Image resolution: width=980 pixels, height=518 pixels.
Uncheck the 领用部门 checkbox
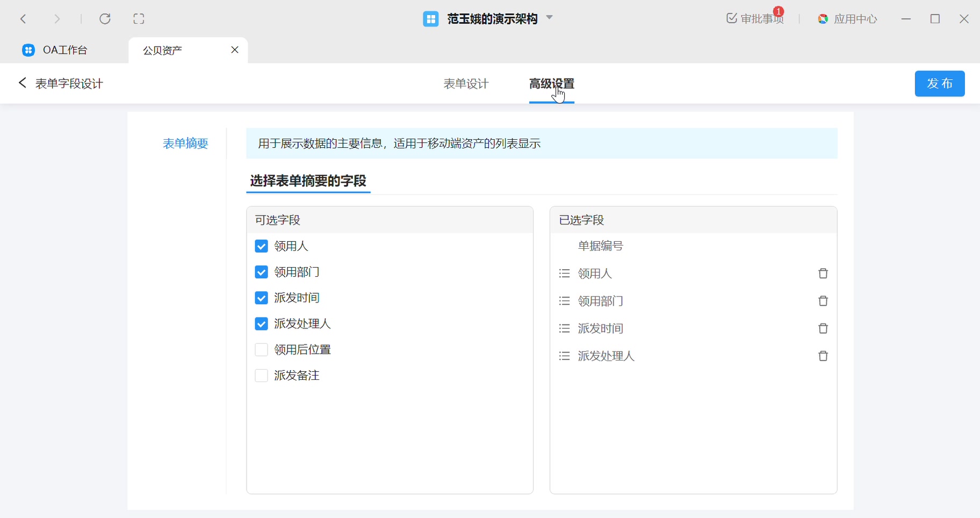coord(261,272)
